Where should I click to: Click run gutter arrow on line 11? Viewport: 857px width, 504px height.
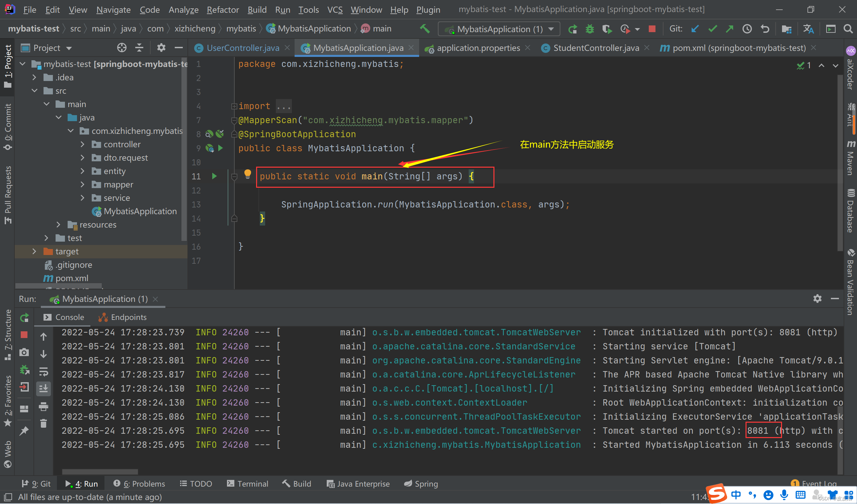214,176
